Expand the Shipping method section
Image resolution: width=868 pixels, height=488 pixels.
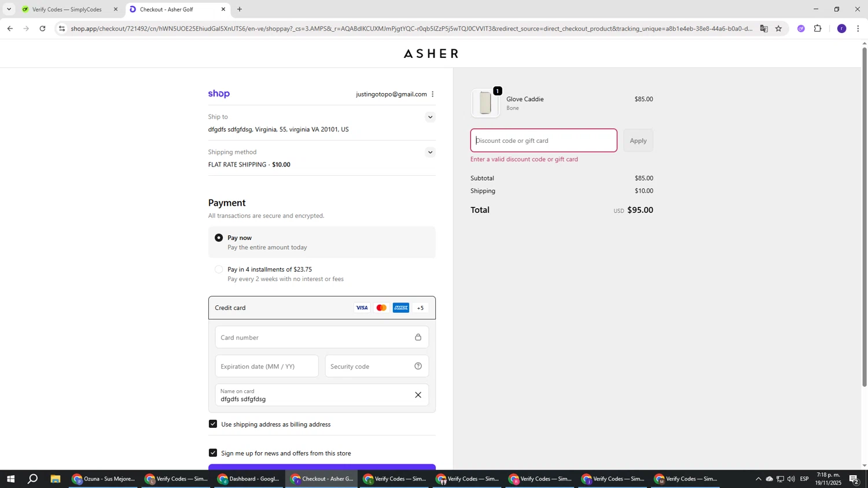[x=430, y=153]
